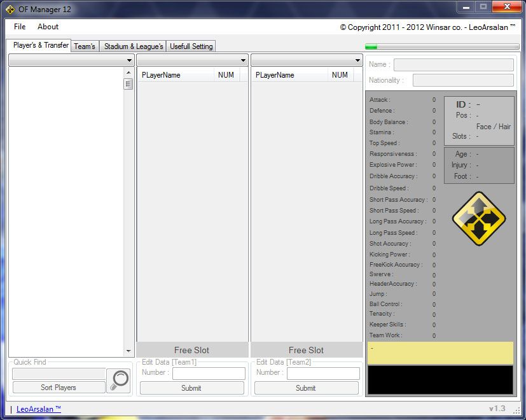Click the Sort Players button
This screenshot has width=526, height=420.
click(59, 388)
